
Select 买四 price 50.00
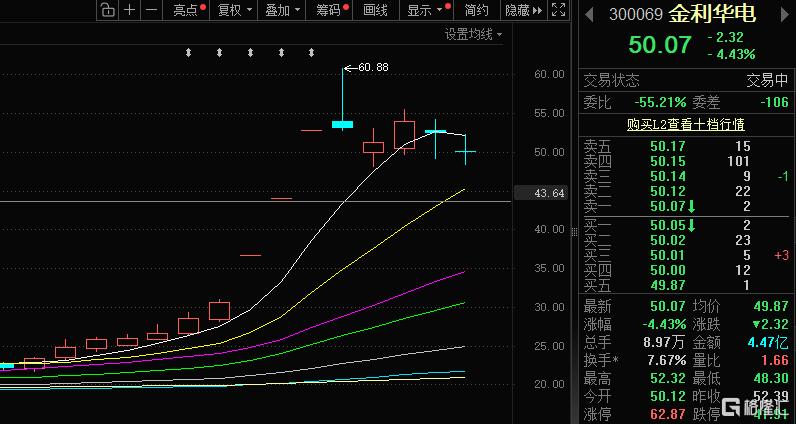coord(668,270)
